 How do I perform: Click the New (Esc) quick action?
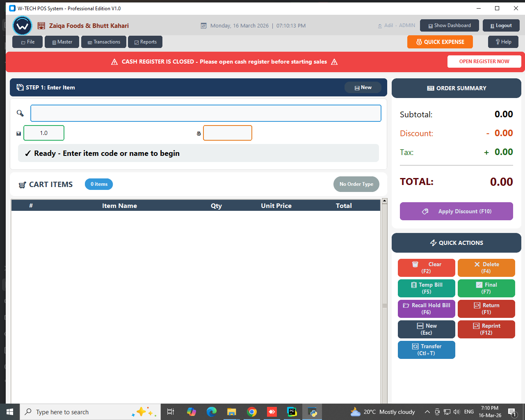click(427, 329)
